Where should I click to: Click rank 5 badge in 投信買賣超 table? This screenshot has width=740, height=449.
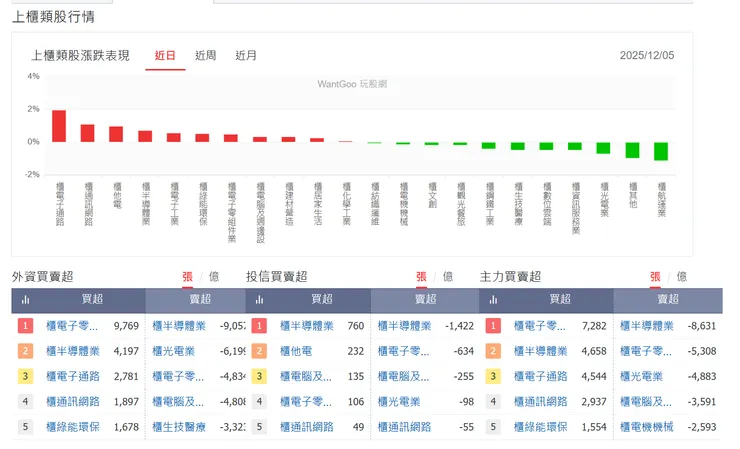(x=259, y=427)
